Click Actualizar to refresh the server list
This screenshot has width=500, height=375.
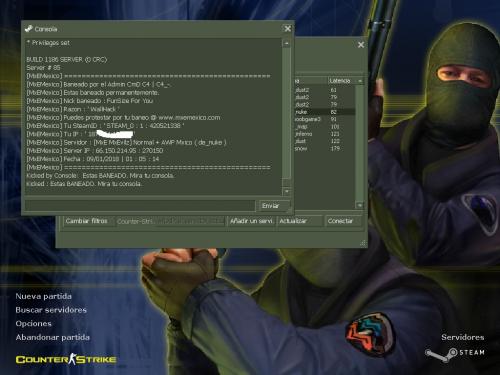click(x=299, y=221)
